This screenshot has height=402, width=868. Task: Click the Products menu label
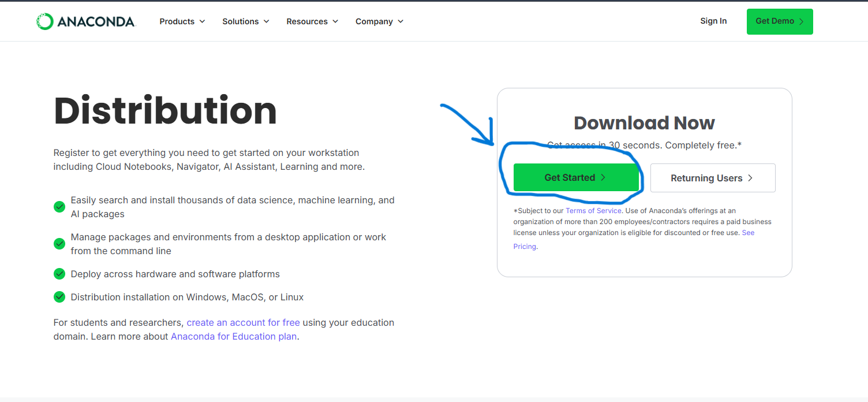[x=178, y=21]
